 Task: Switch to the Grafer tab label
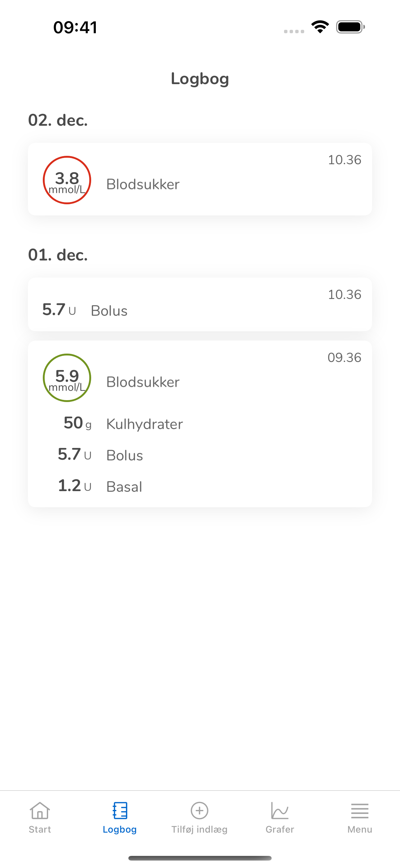point(280,829)
